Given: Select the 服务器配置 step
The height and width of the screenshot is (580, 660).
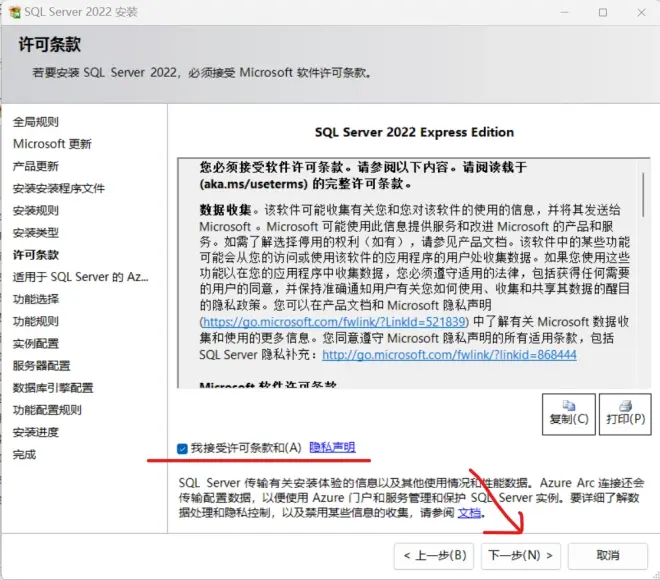Looking at the screenshot, I should [x=41, y=366].
